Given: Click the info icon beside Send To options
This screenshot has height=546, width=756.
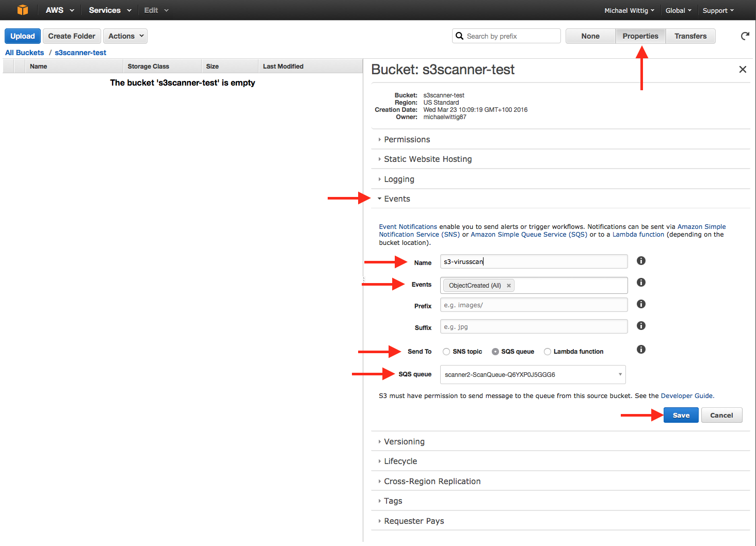Looking at the screenshot, I should point(641,350).
